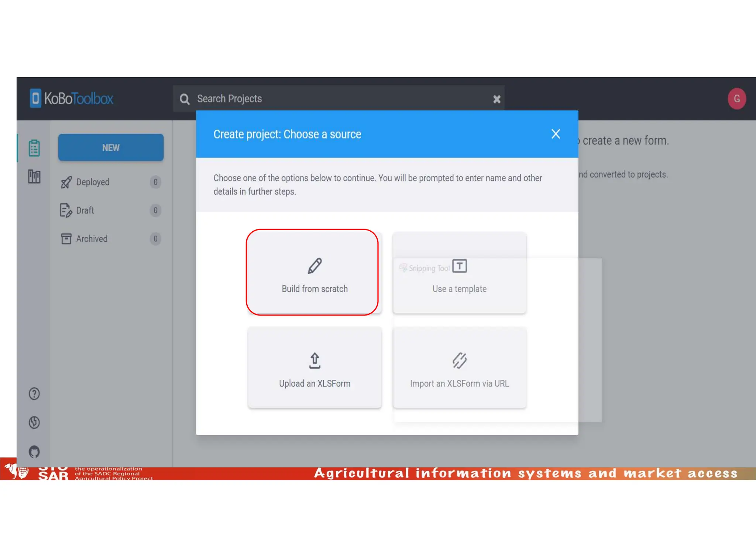Click the KoBoToolbox logo
This screenshot has width=756, height=535.
tap(72, 98)
